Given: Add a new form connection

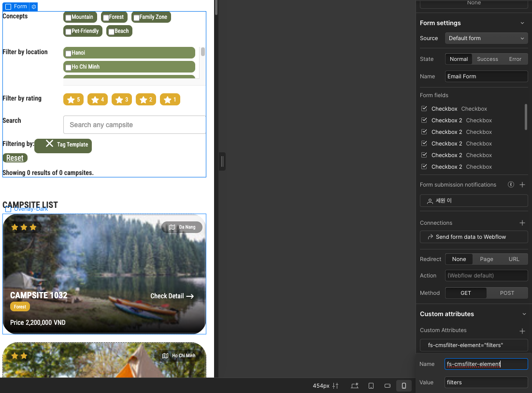Looking at the screenshot, I should (522, 223).
